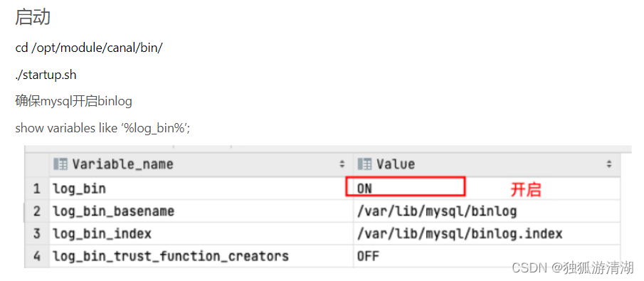Select row number 1
The image size is (644, 281).
(x=37, y=189)
